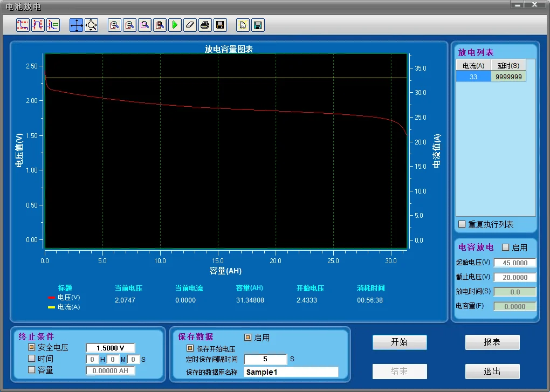550x392 pixels.
Task: Enable the 重复执行列表 checkbox
Action: pyautogui.click(x=461, y=225)
